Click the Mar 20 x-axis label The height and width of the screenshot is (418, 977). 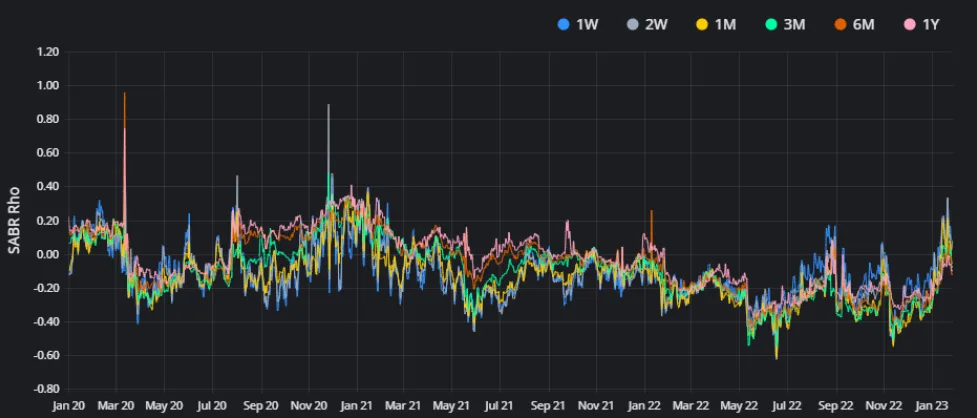point(116,404)
